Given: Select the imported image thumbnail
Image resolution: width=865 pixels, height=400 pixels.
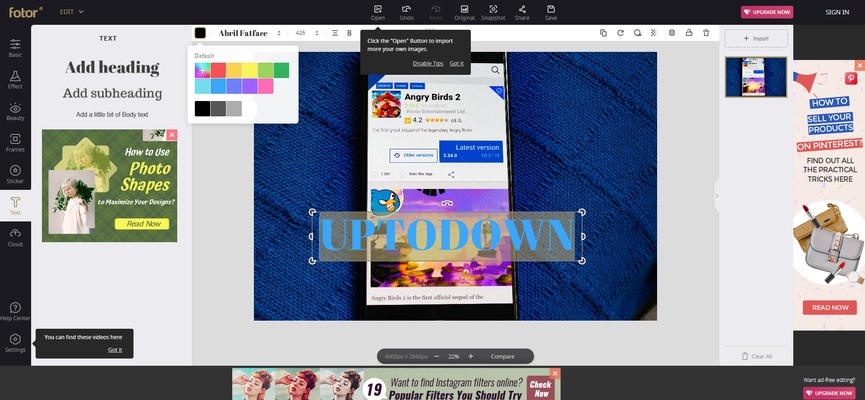Looking at the screenshot, I should tap(756, 77).
